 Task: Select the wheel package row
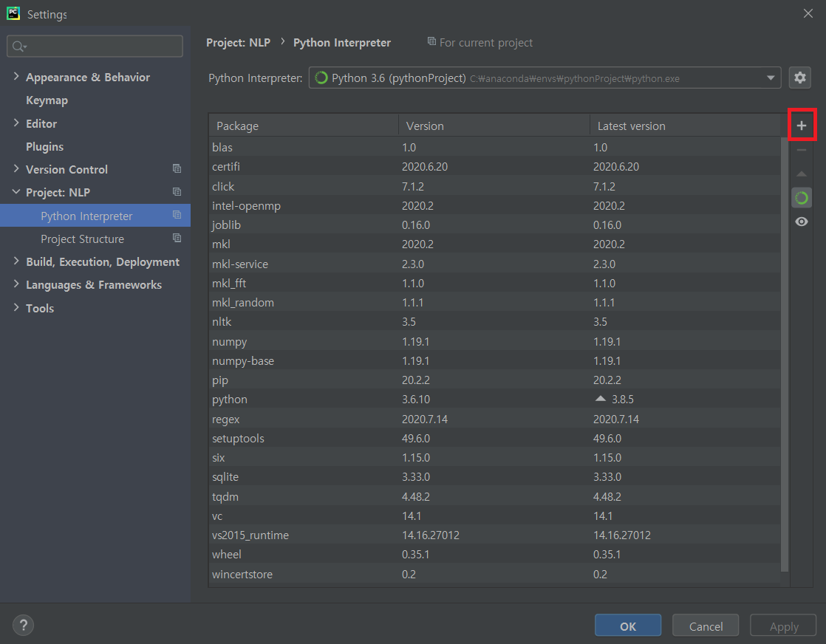495,555
